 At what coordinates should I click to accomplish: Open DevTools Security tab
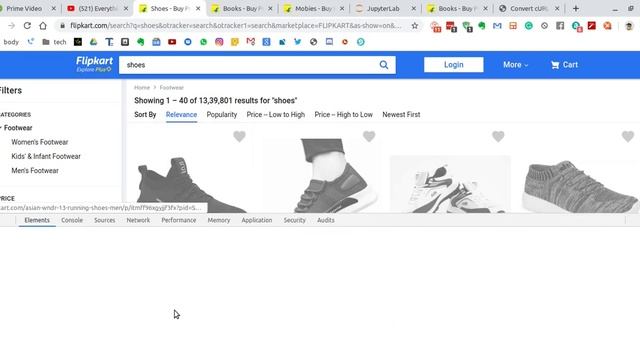(294, 220)
